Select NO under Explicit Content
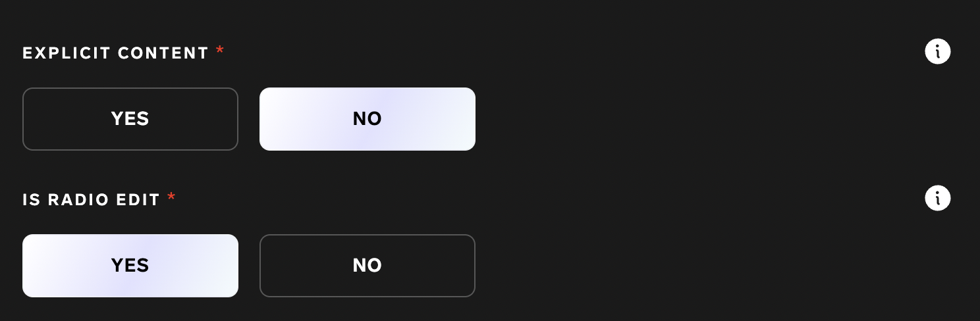The width and height of the screenshot is (980, 321). point(367,119)
